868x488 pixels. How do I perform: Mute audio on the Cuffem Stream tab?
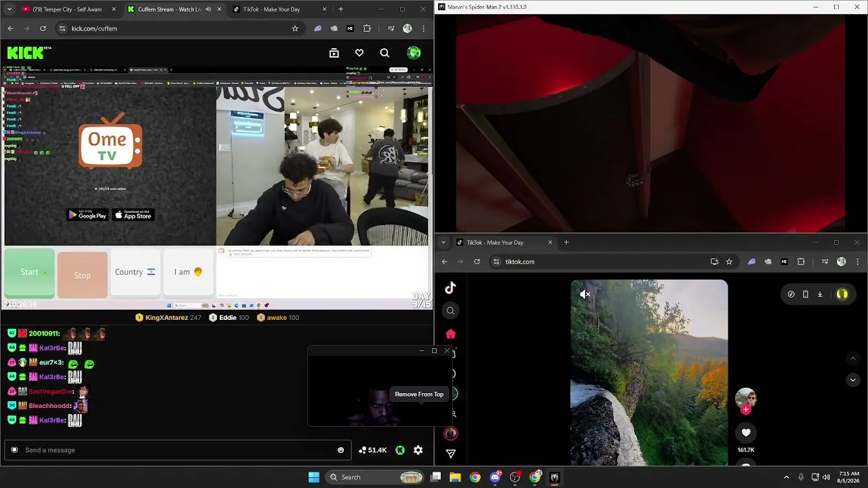pos(208,9)
